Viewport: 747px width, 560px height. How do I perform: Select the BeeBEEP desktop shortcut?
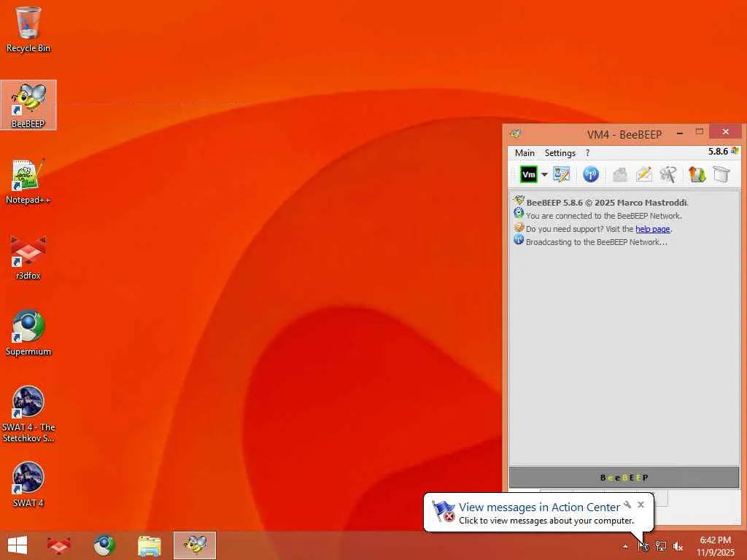tap(28, 105)
